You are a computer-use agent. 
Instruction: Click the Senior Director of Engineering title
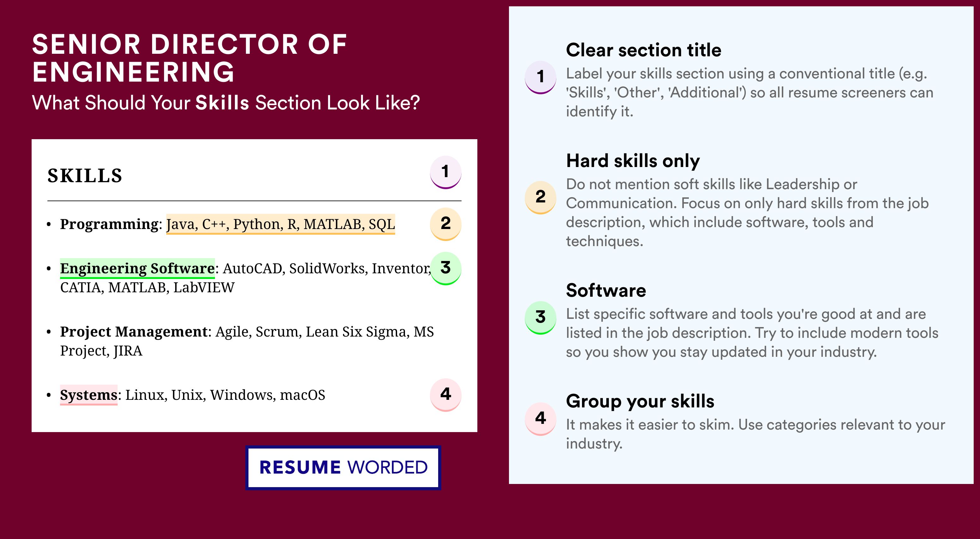(x=189, y=58)
